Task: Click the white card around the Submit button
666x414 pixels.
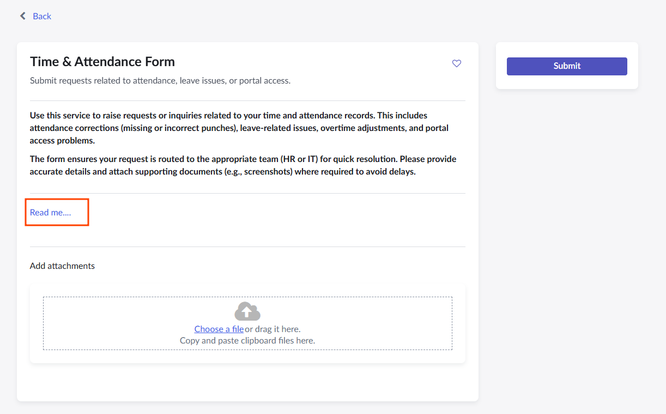Action: 567,82
